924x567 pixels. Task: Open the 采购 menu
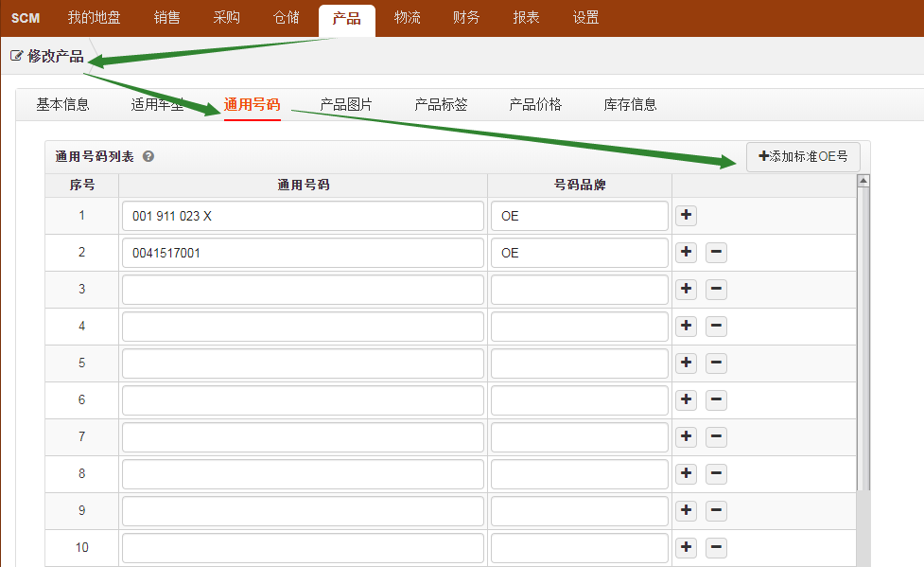226,18
